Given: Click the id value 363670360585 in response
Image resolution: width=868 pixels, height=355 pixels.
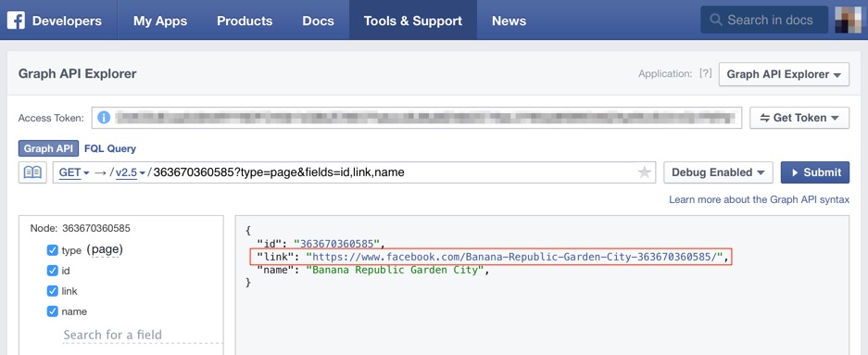Looking at the screenshot, I should pos(336,243).
